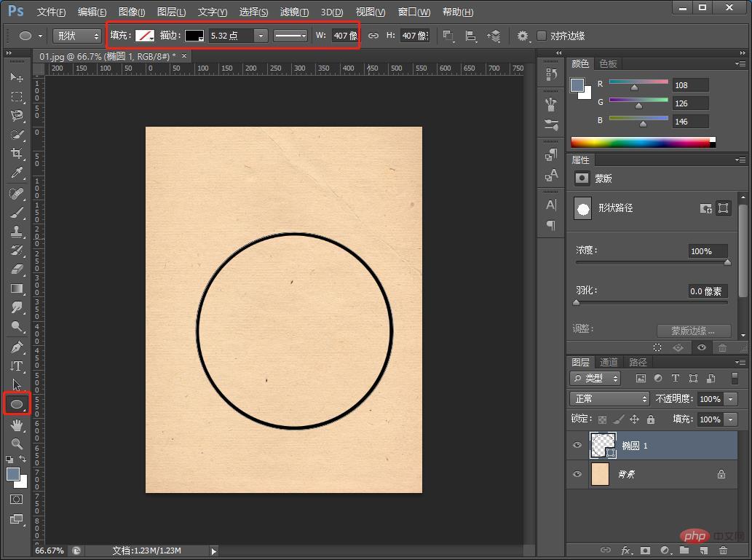Open the 不透明度 slider dropdown arrow

(730, 399)
